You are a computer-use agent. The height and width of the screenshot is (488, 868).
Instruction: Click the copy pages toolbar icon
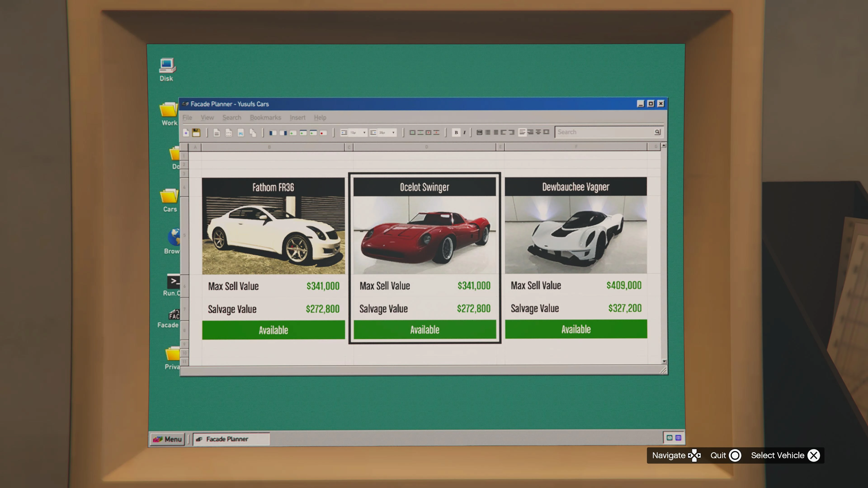pyautogui.click(x=253, y=133)
